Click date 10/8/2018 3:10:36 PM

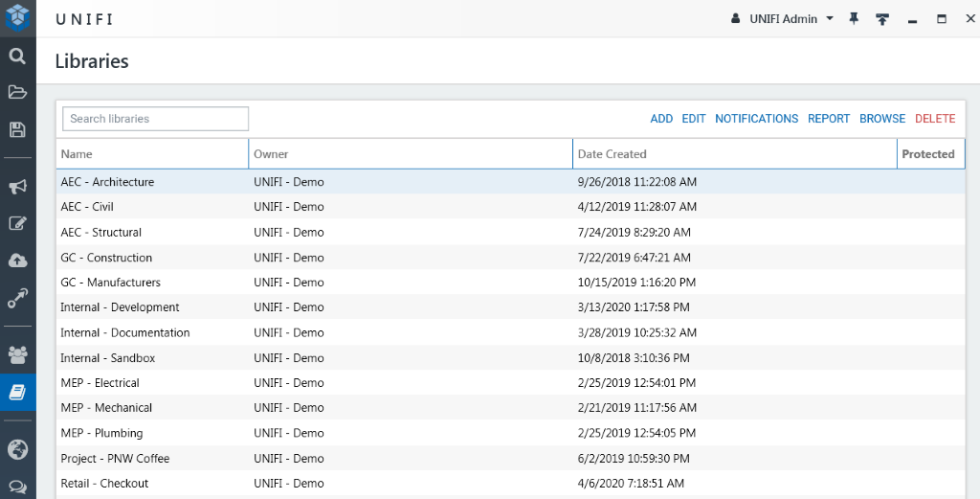[x=634, y=357]
